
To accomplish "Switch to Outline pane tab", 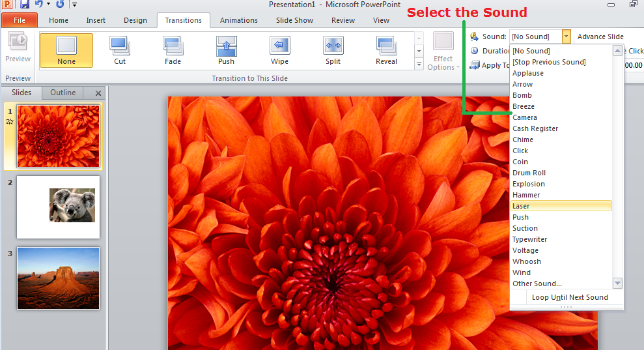I will [63, 93].
